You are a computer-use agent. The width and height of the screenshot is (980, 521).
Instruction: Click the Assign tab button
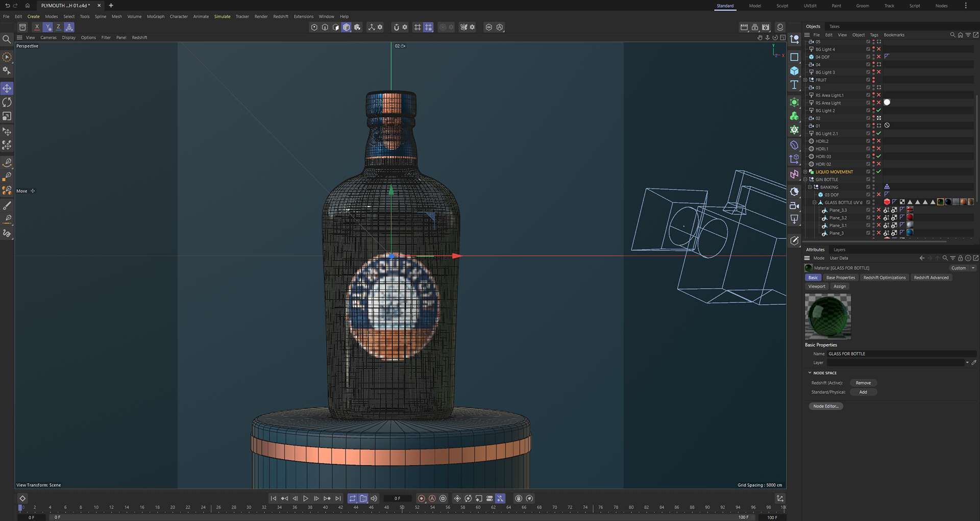[x=840, y=287]
